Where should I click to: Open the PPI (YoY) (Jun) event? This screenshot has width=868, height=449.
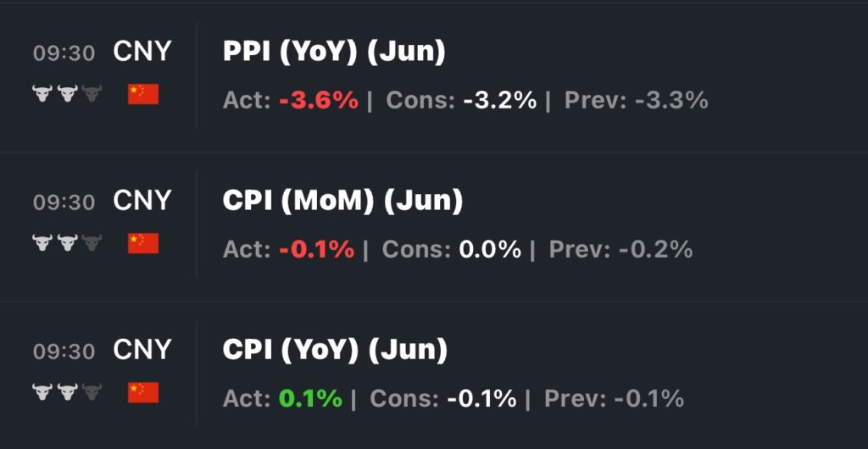(334, 53)
